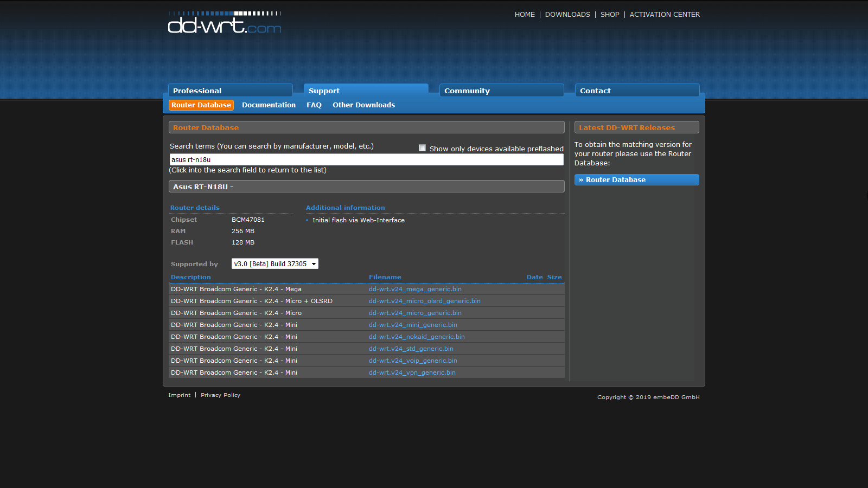The height and width of the screenshot is (488, 868).
Task: Select the Professional tab
Action: [x=231, y=91]
